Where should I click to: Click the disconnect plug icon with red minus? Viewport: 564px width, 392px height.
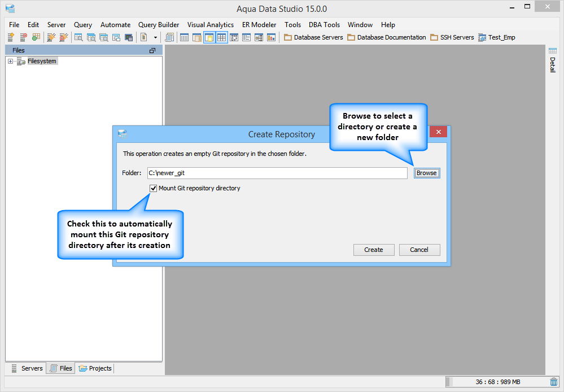click(x=64, y=37)
